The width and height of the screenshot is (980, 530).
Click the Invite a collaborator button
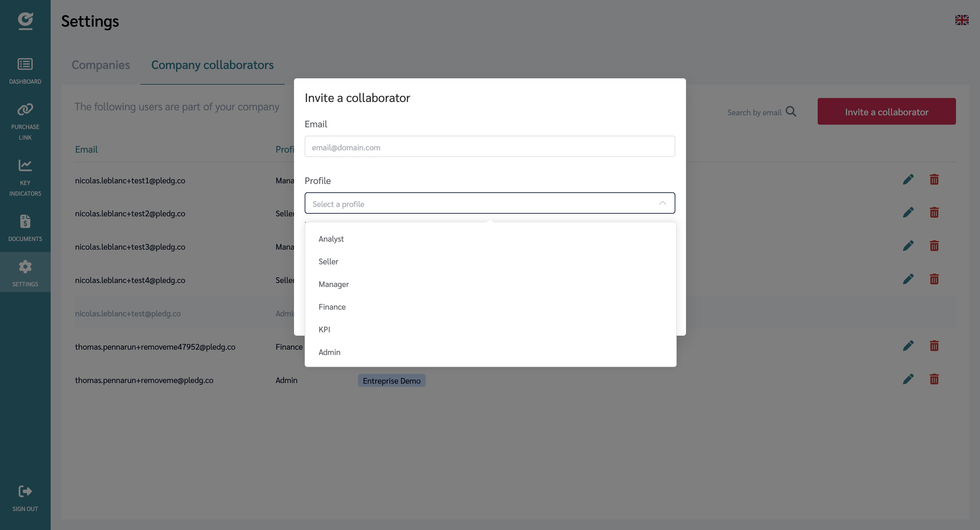pos(886,111)
